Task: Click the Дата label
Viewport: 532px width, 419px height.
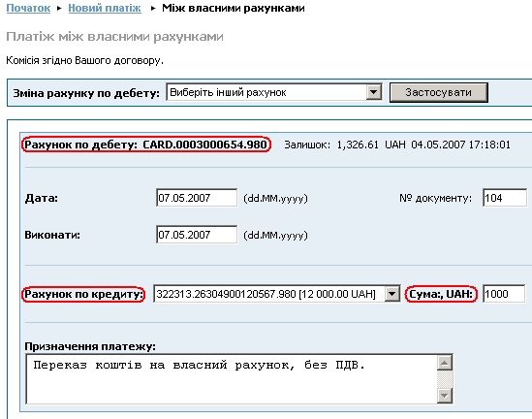Action: pos(42,198)
